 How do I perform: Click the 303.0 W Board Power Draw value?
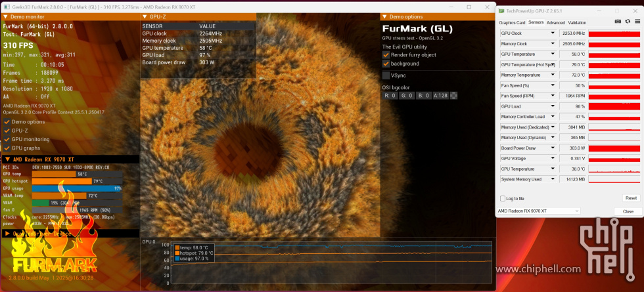pyautogui.click(x=572, y=148)
